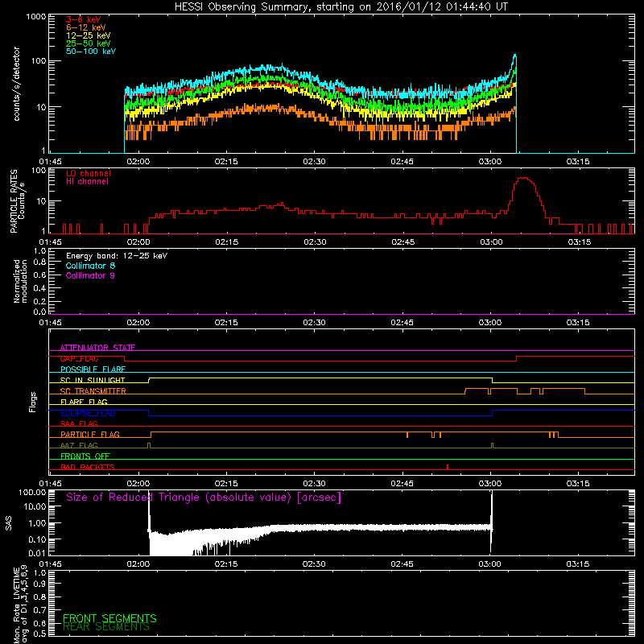The height and width of the screenshot is (644, 644).
Task: Select the SC_IN_SUNLIGHT flag label
Action: [x=93, y=380]
